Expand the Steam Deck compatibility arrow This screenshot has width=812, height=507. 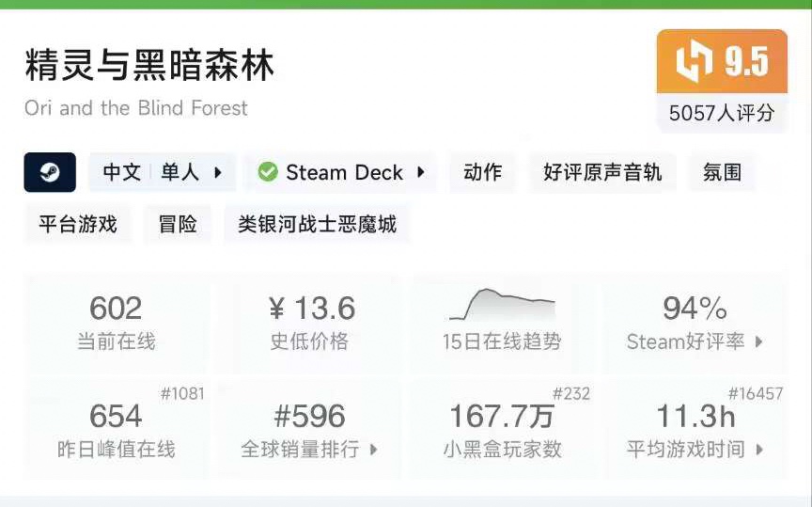click(421, 173)
